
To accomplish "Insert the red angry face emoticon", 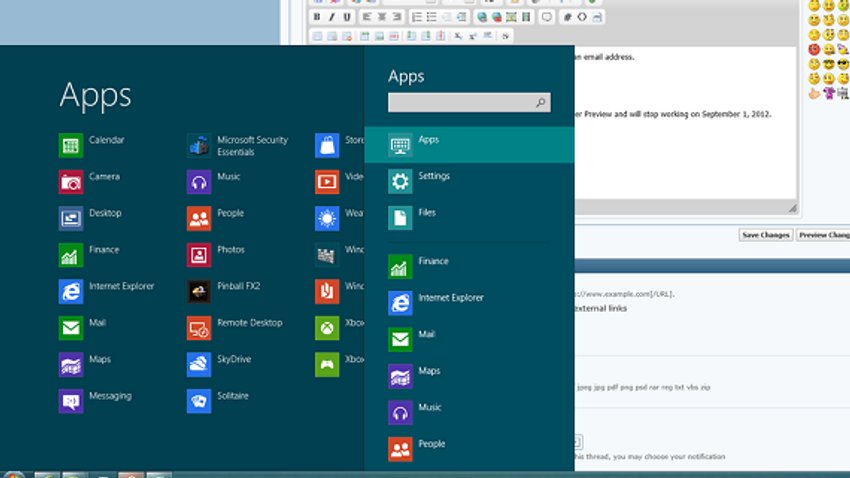I will [814, 49].
